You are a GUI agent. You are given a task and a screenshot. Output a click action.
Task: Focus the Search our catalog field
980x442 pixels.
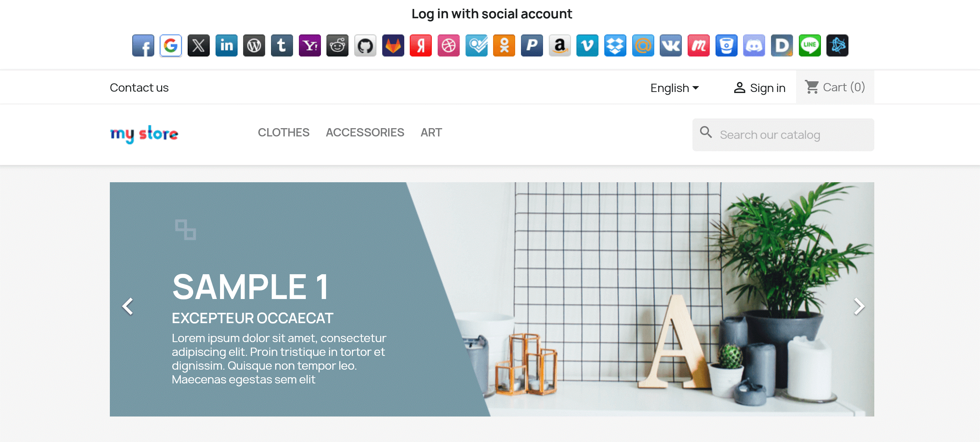[x=783, y=135]
